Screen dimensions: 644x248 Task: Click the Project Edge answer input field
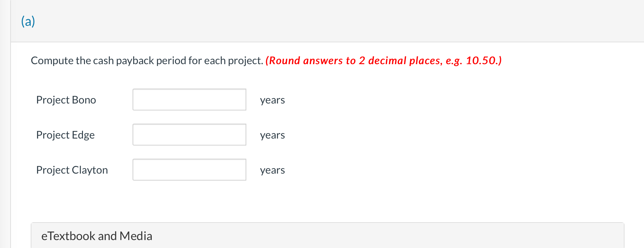tap(189, 134)
